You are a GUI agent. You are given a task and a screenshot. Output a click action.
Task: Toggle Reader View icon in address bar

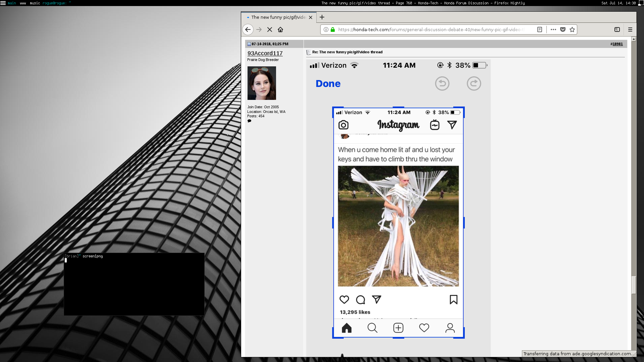point(540,29)
